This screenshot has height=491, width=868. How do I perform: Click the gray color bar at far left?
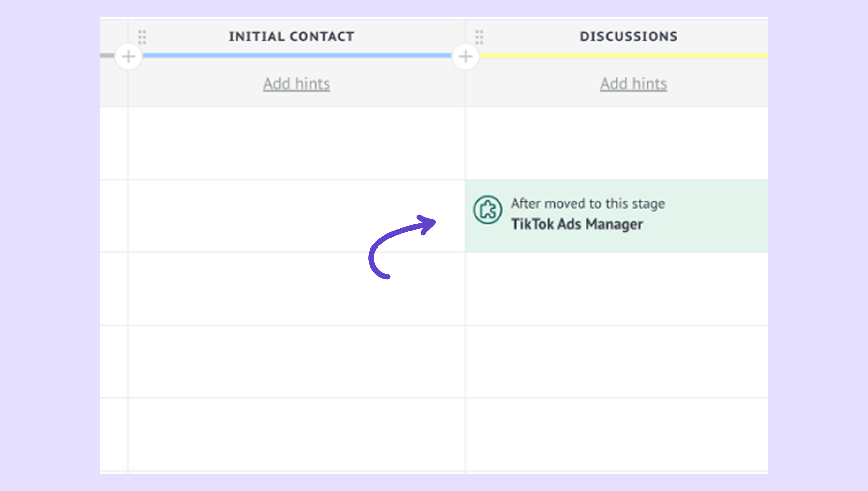(107, 55)
